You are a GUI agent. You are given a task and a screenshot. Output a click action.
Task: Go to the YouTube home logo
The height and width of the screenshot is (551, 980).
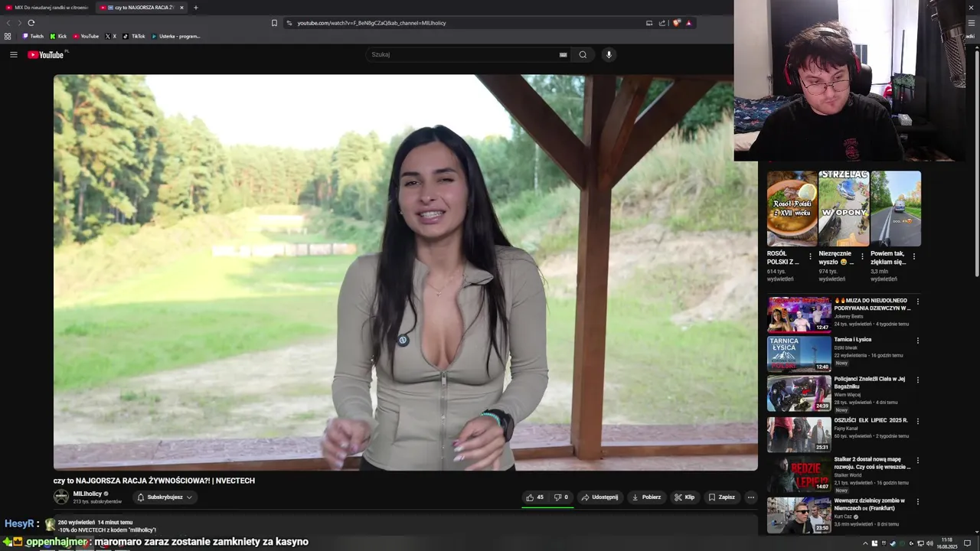coord(46,54)
